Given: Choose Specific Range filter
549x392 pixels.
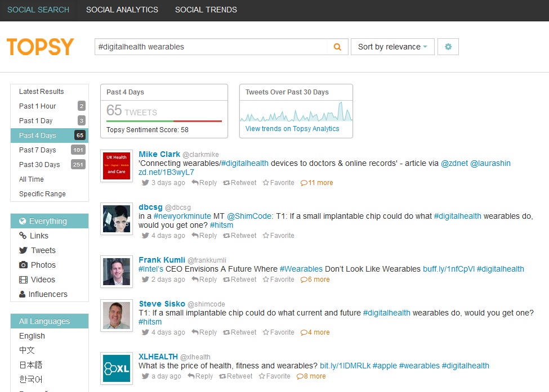Looking at the screenshot, I should (x=50, y=194).
